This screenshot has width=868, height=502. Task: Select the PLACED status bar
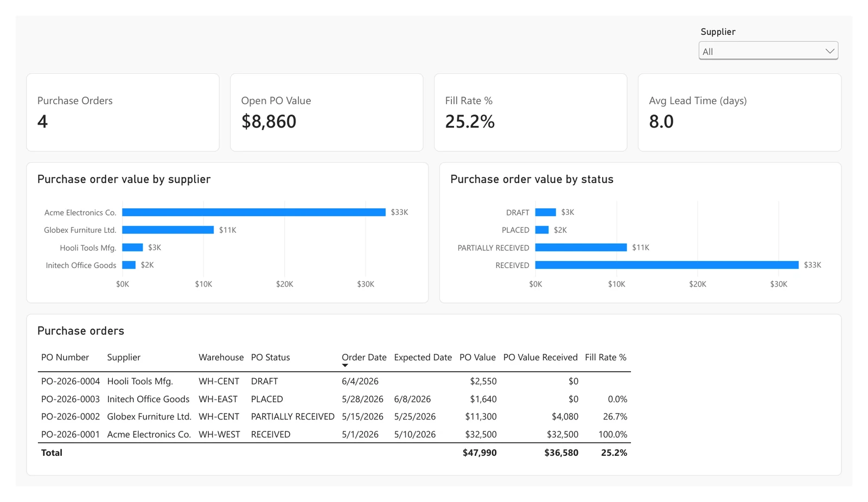(542, 230)
